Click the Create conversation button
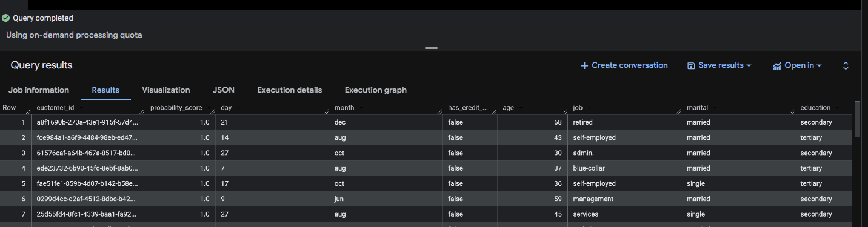 (624, 65)
